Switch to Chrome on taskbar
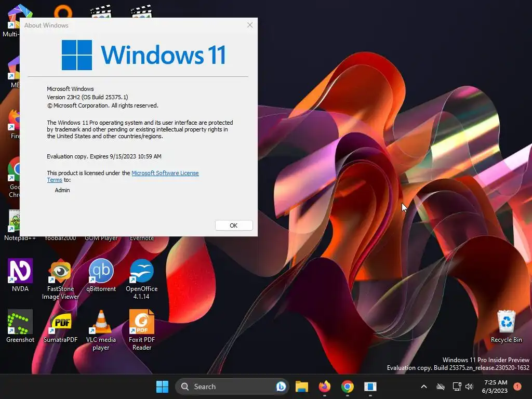532x399 pixels. pyautogui.click(x=348, y=387)
